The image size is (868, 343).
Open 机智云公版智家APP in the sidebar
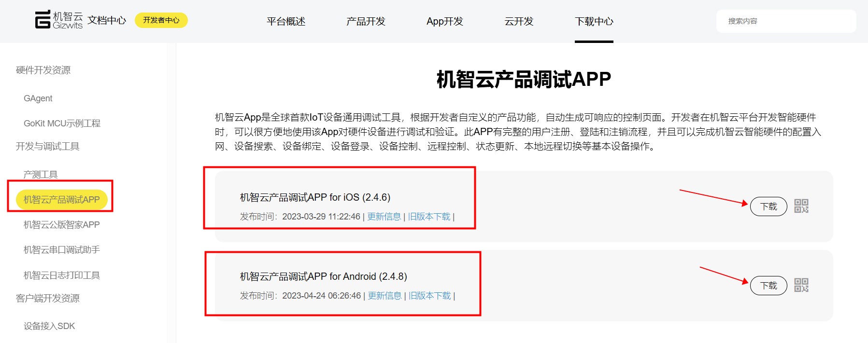(x=62, y=225)
